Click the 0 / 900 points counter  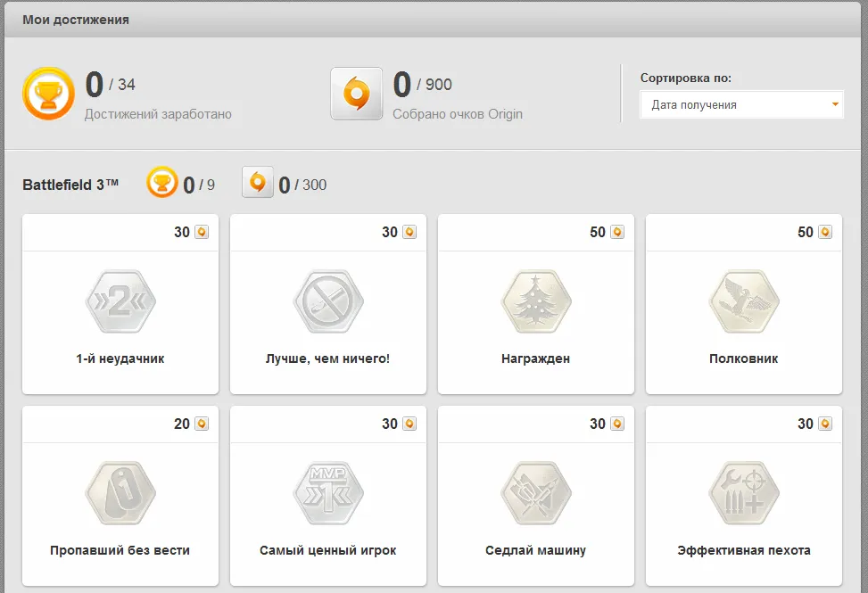(422, 85)
